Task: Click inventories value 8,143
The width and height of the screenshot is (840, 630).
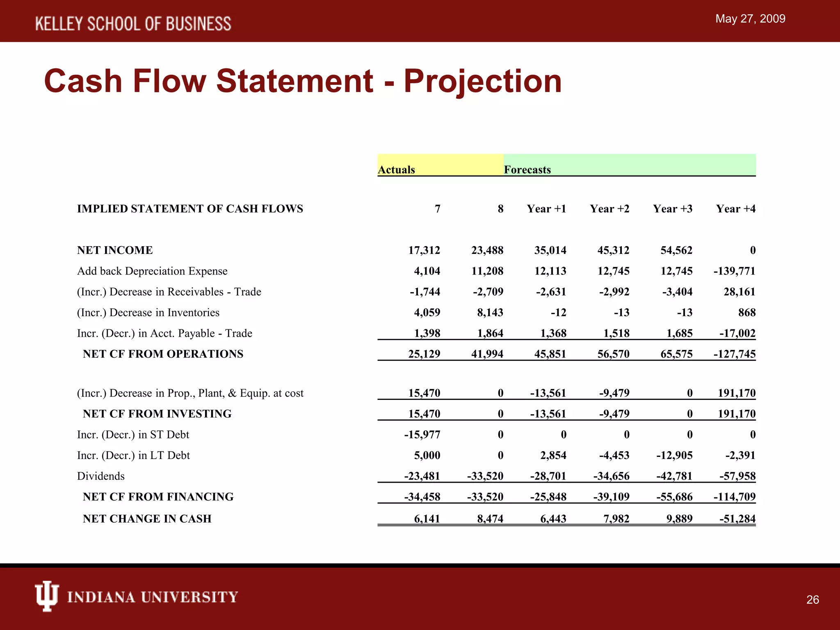Action: [x=490, y=313]
